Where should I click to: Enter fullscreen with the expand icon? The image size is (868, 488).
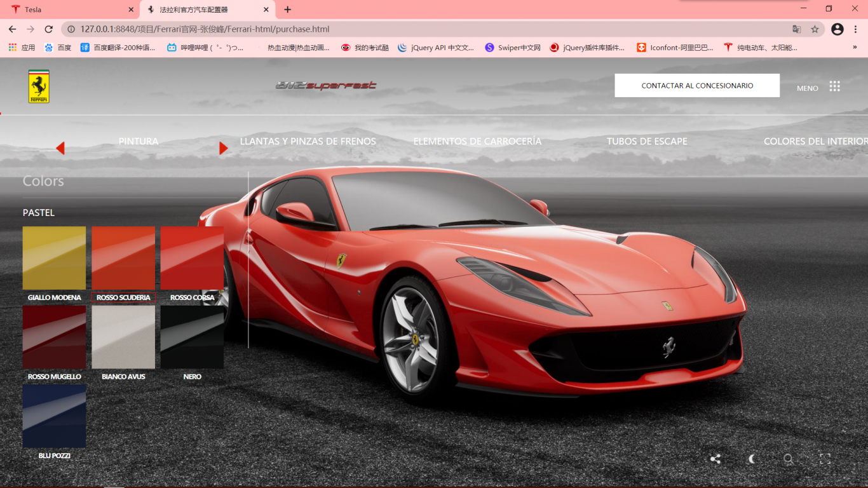tap(825, 459)
